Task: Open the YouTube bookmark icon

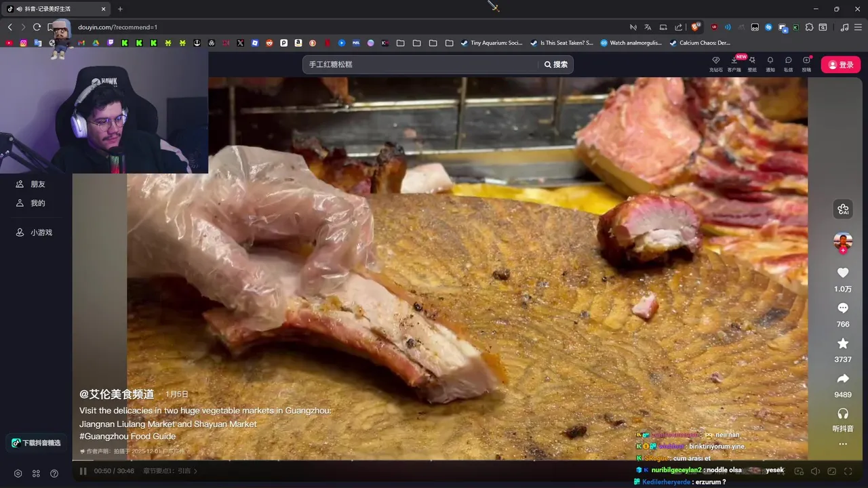Action: click(x=9, y=43)
